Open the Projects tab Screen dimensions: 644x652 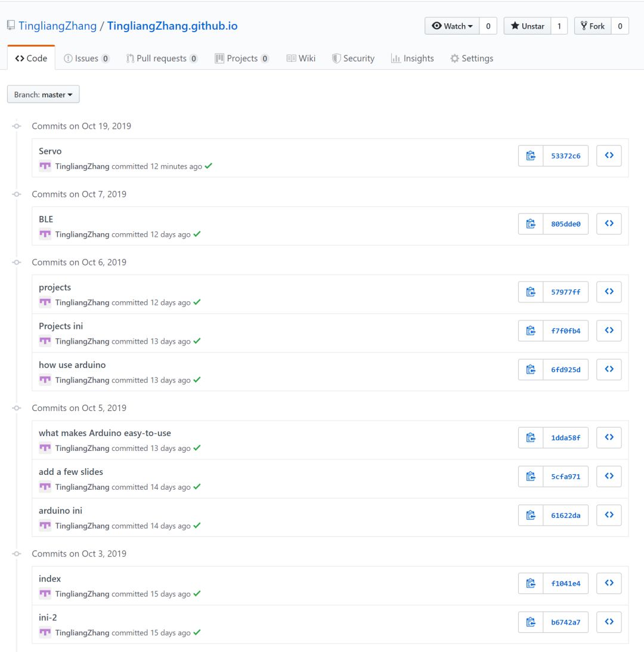pos(242,58)
